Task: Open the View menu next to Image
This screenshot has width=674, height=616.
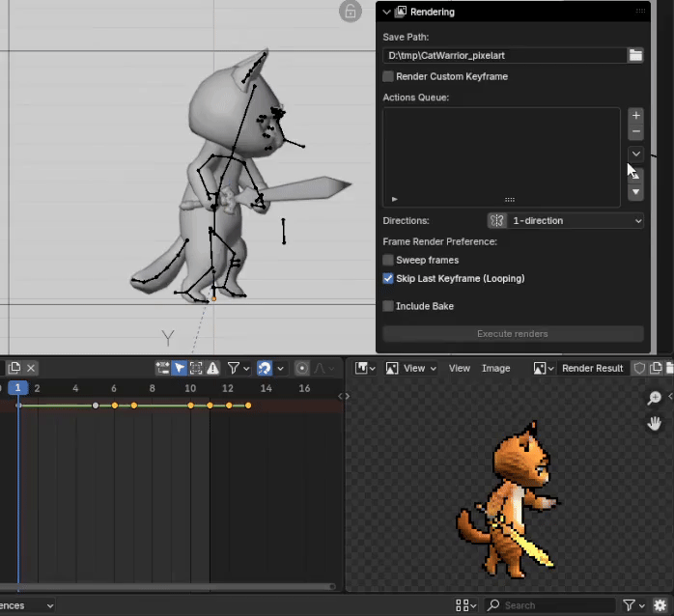Action: (x=460, y=368)
